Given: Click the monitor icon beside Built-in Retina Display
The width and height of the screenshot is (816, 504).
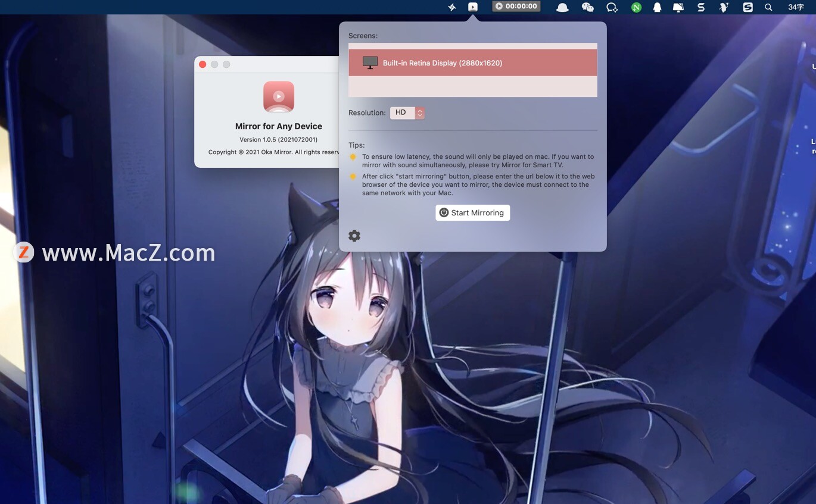Looking at the screenshot, I should 370,62.
